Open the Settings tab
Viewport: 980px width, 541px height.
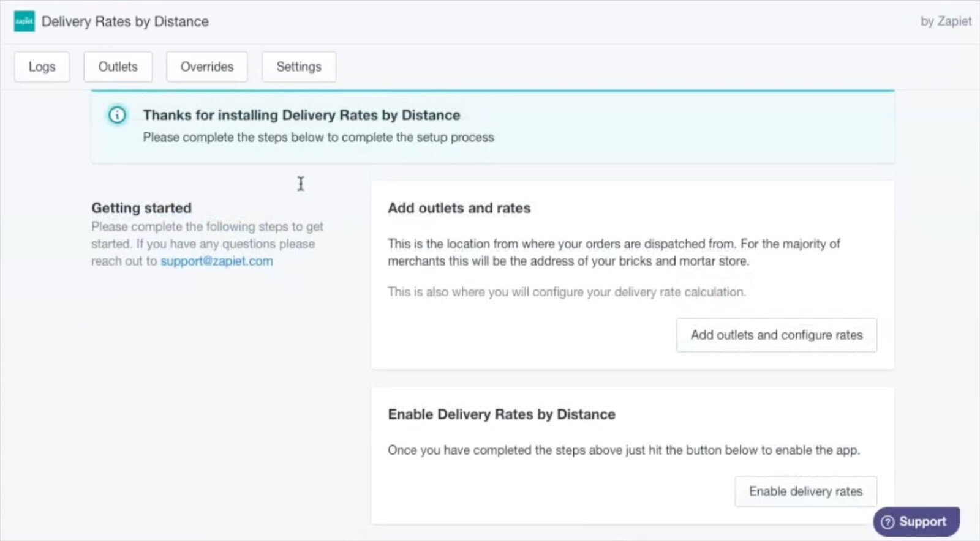coord(299,67)
